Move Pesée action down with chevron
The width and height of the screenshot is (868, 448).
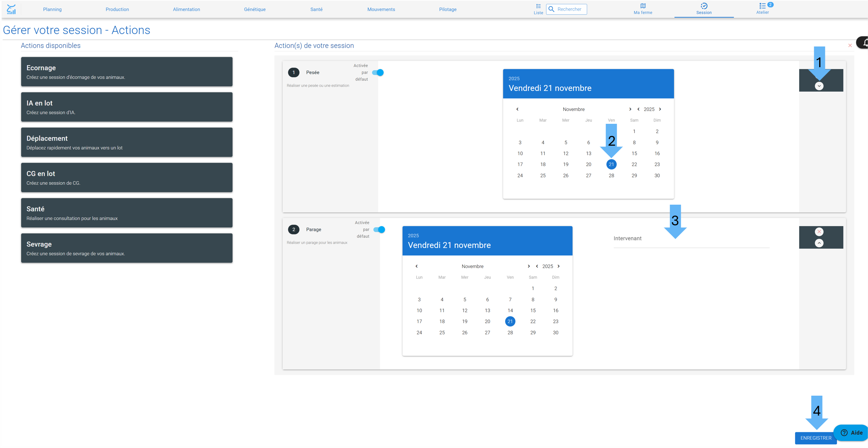point(819,86)
